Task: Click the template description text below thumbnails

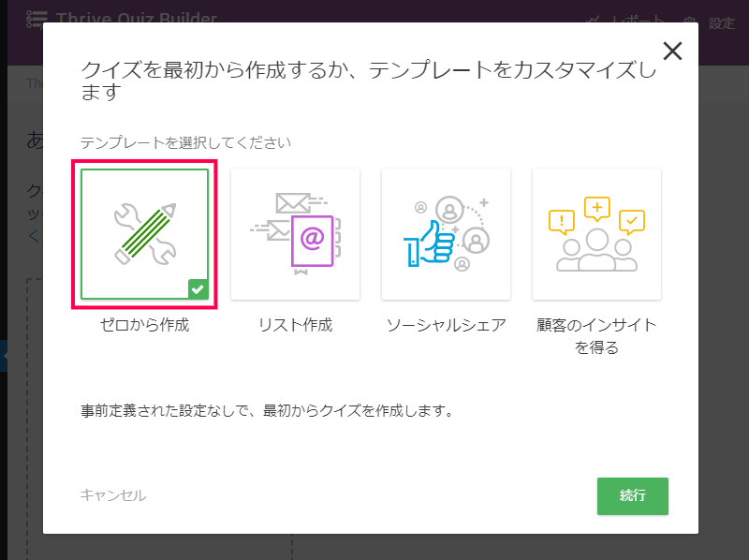Action: click(267, 410)
